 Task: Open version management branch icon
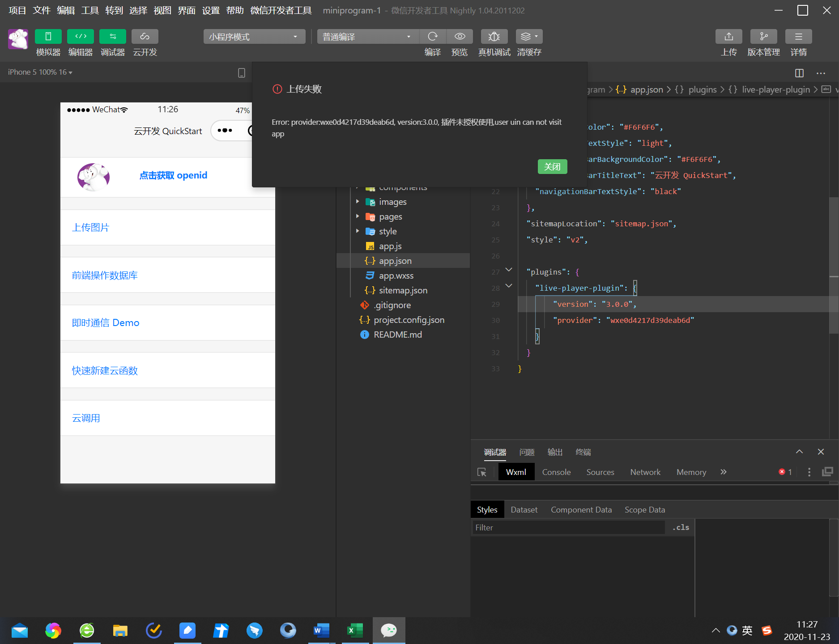(764, 36)
